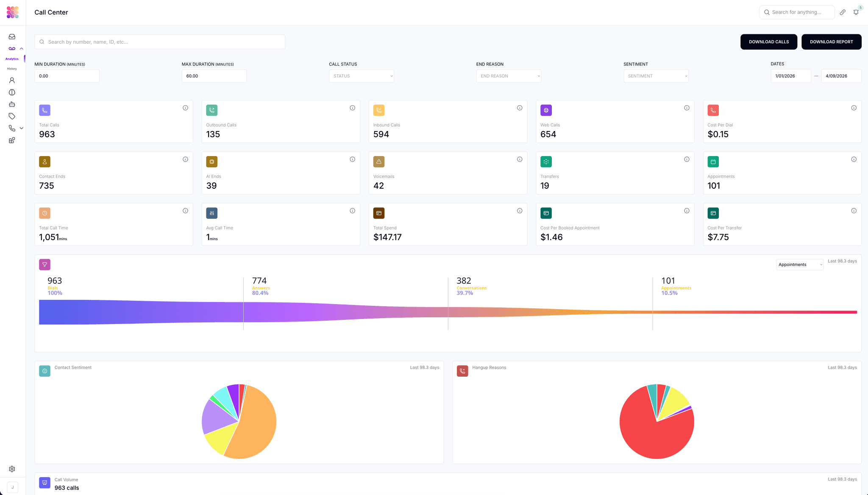Open the AI brain icon in sidebar

click(x=12, y=92)
